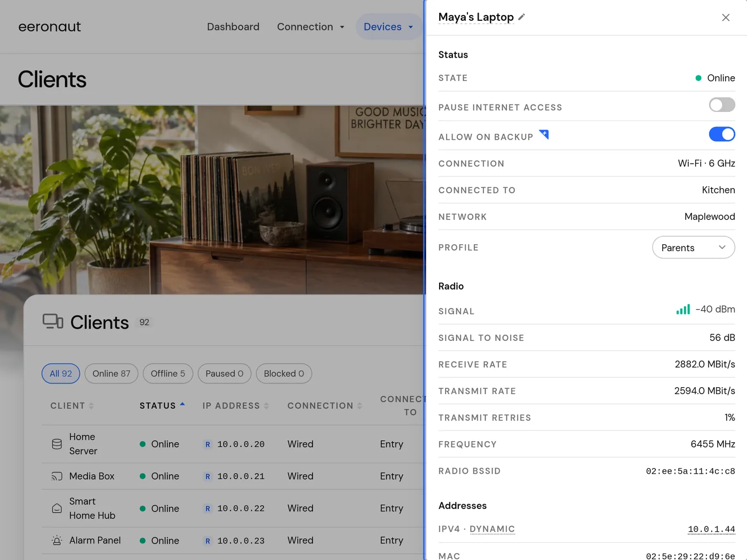Open the Profile dropdown showing Parents
Screen dimensions: 747x560
[x=694, y=247]
